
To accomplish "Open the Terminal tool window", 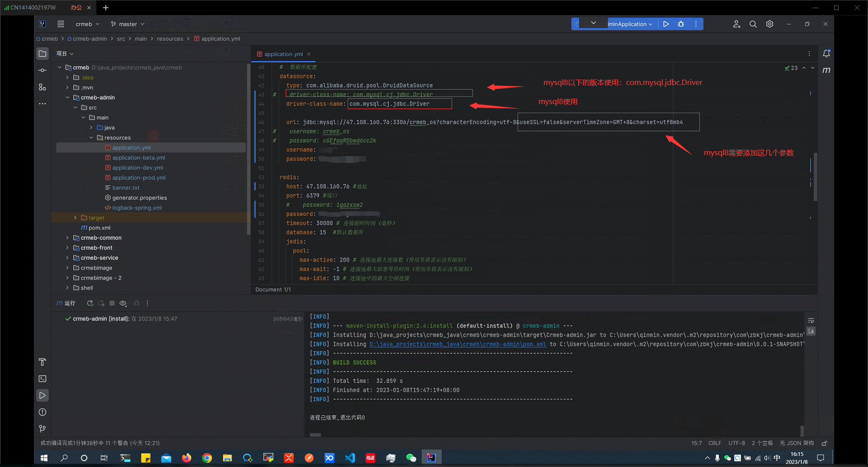I will [42, 379].
